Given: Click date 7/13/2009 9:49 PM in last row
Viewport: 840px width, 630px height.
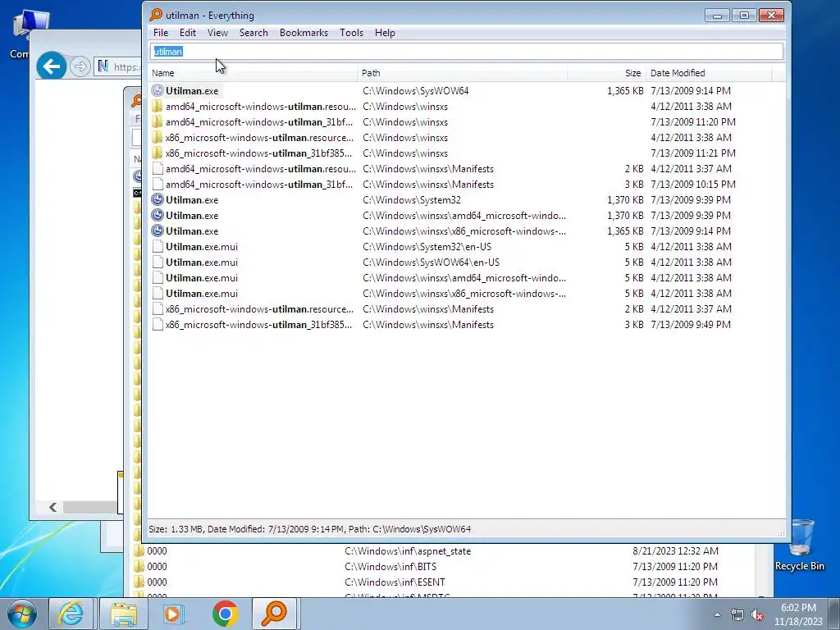Looking at the screenshot, I should click(x=691, y=325).
